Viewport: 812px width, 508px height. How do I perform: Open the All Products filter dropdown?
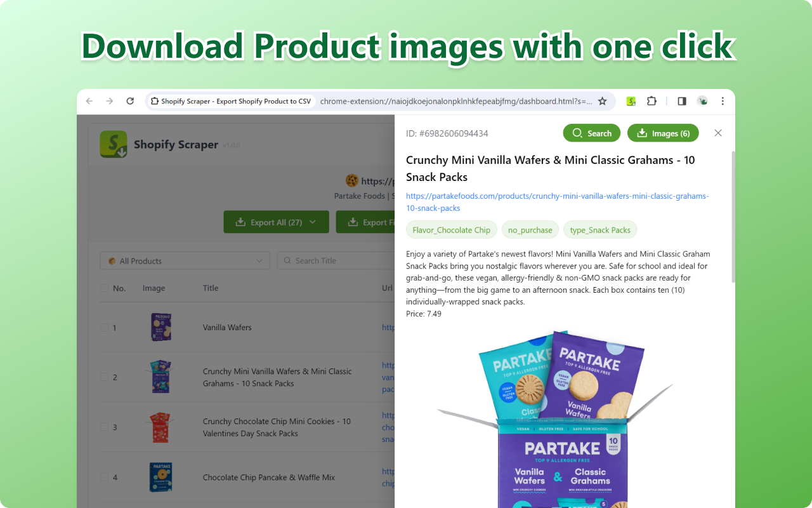pyautogui.click(x=185, y=260)
